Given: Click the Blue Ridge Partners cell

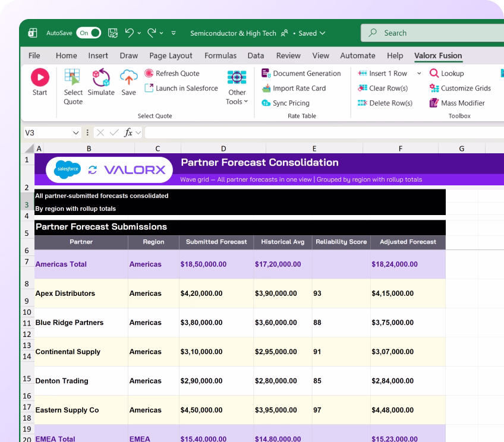Looking at the screenshot, I should tap(81, 323).
